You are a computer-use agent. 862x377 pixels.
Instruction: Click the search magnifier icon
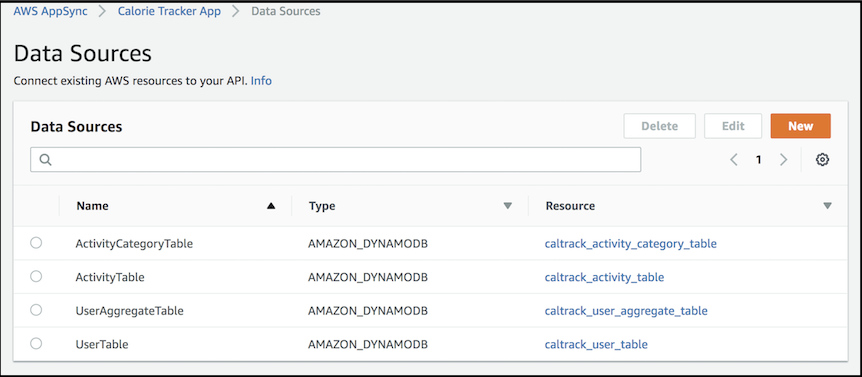pos(45,160)
